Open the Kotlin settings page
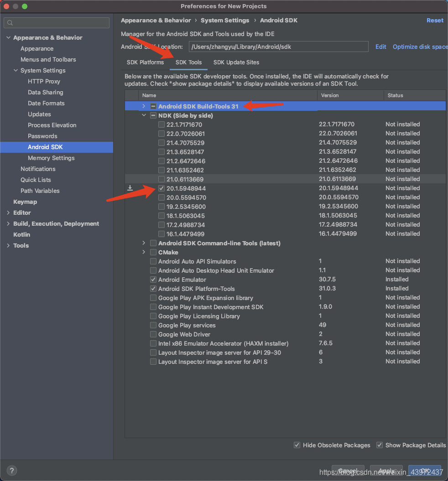The width and height of the screenshot is (448, 481). point(21,235)
